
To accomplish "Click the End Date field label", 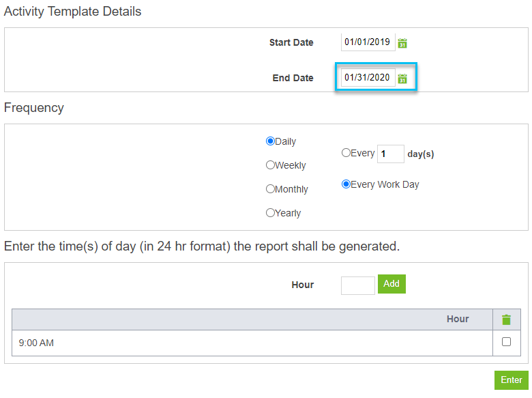I will [293, 78].
